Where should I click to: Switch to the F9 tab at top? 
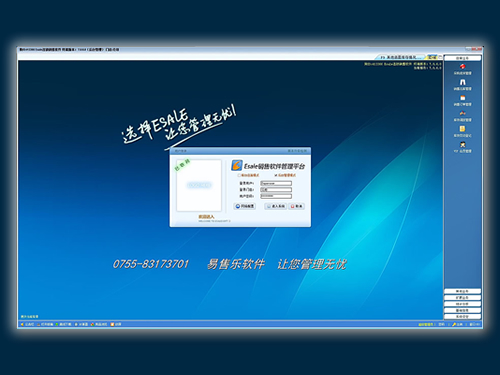(x=400, y=57)
